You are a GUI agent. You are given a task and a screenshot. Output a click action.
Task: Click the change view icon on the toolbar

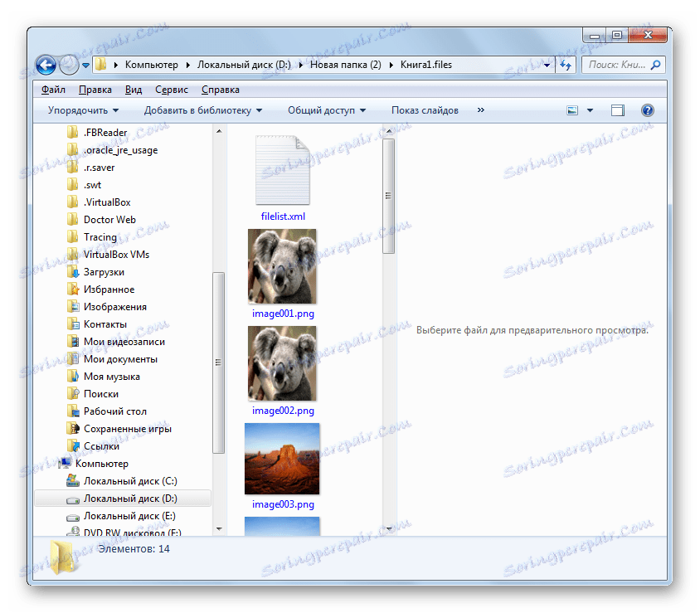point(572,109)
